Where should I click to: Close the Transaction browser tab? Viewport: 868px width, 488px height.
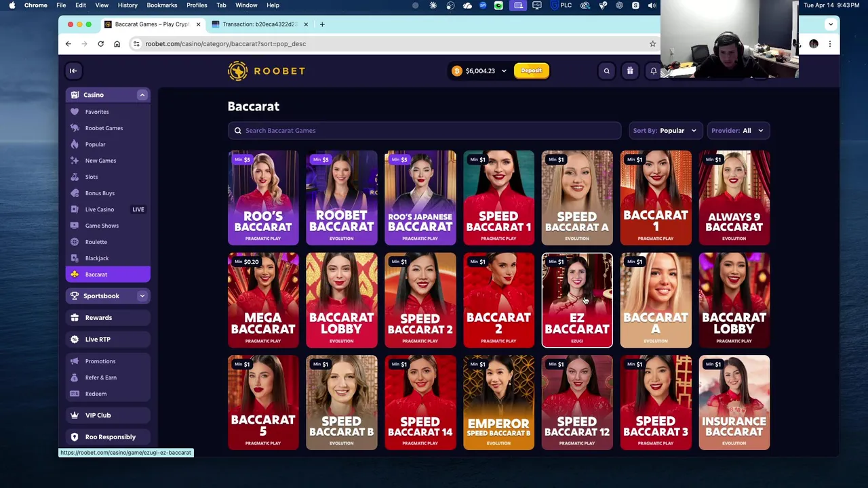click(305, 24)
